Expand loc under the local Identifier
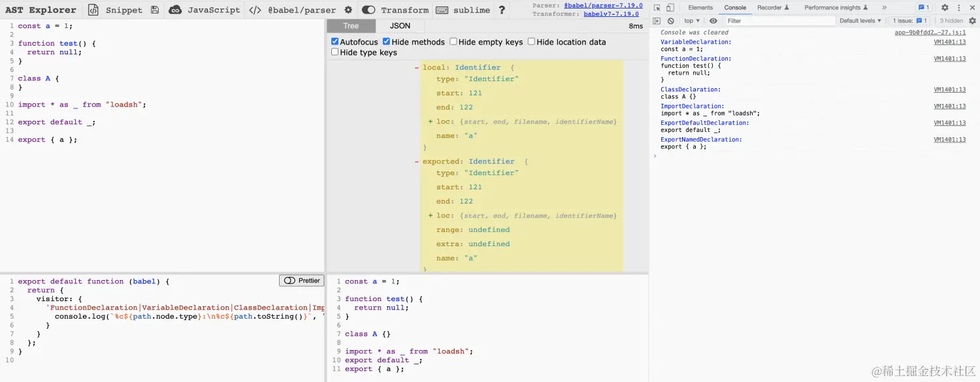 coord(431,121)
